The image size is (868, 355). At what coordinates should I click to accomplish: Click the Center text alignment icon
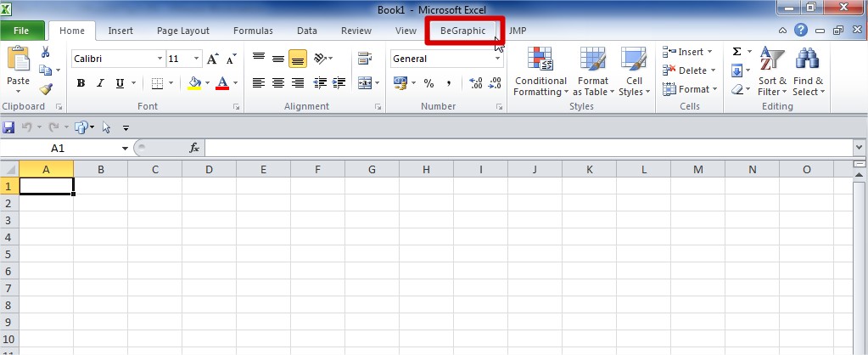[278, 83]
